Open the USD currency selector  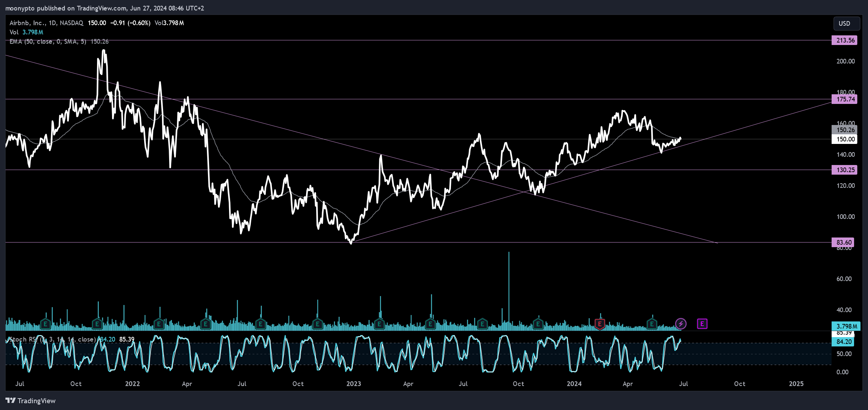846,24
